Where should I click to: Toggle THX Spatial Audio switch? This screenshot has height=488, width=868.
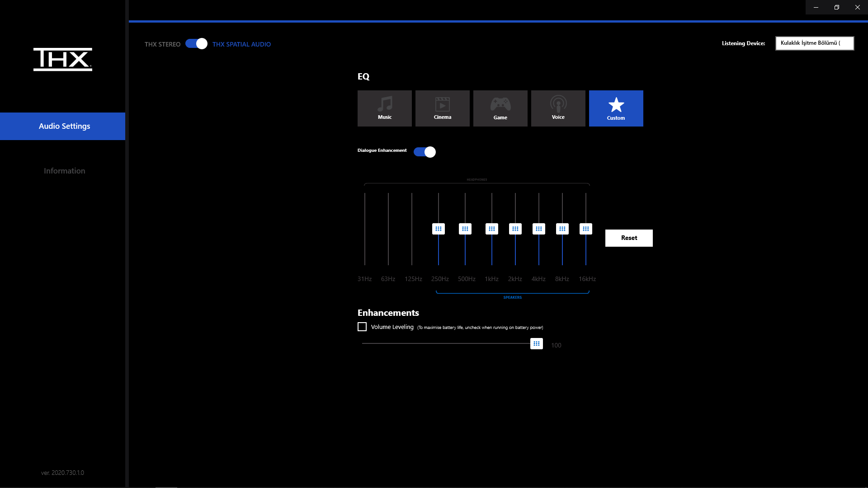[196, 43]
